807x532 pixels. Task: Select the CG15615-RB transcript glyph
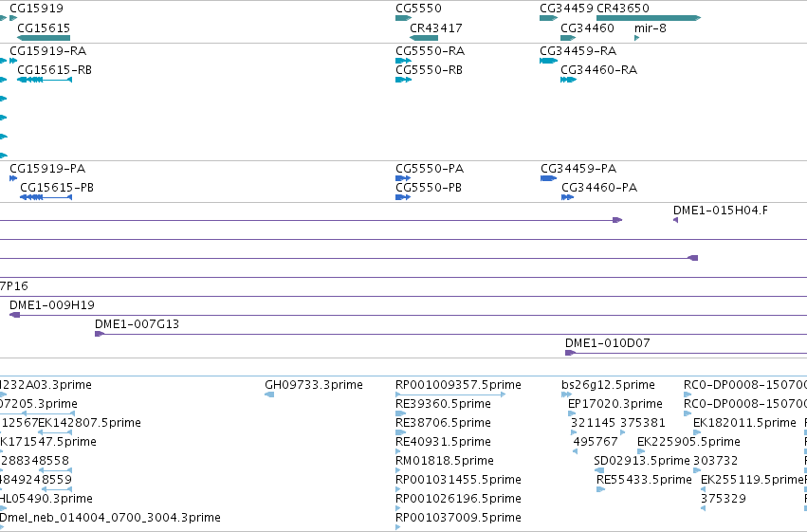[x=45, y=80]
